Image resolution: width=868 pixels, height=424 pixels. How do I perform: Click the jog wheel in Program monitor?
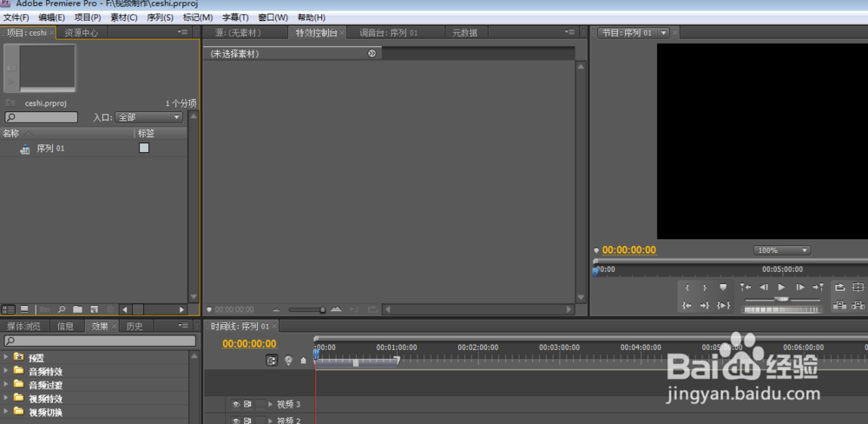point(782,309)
